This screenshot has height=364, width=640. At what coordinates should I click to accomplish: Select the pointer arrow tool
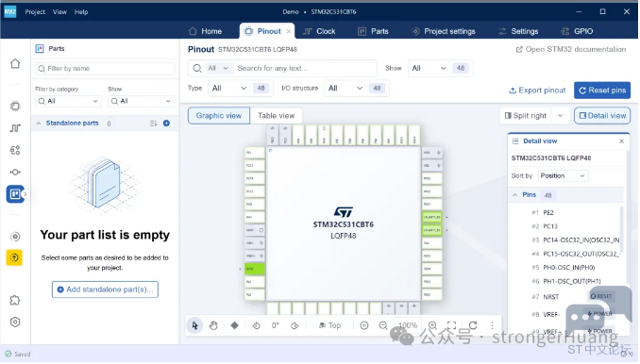coord(195,326)
